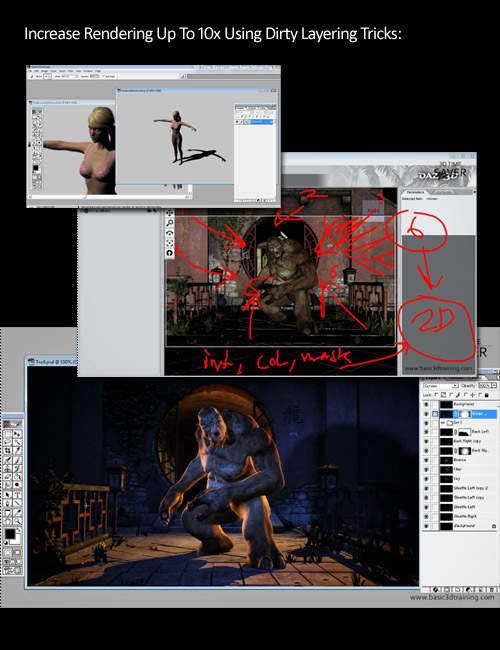
Task: Delete layer using the trash icon
Action: click(492, 589)
